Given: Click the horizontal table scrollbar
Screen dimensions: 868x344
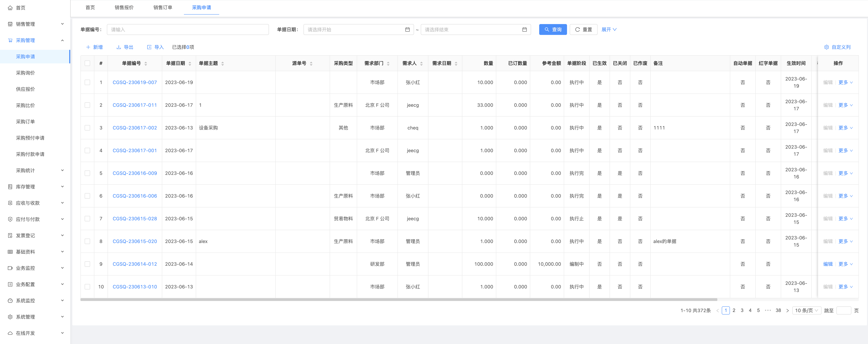Looking at the screenshot, I should [x=399, y=299].
